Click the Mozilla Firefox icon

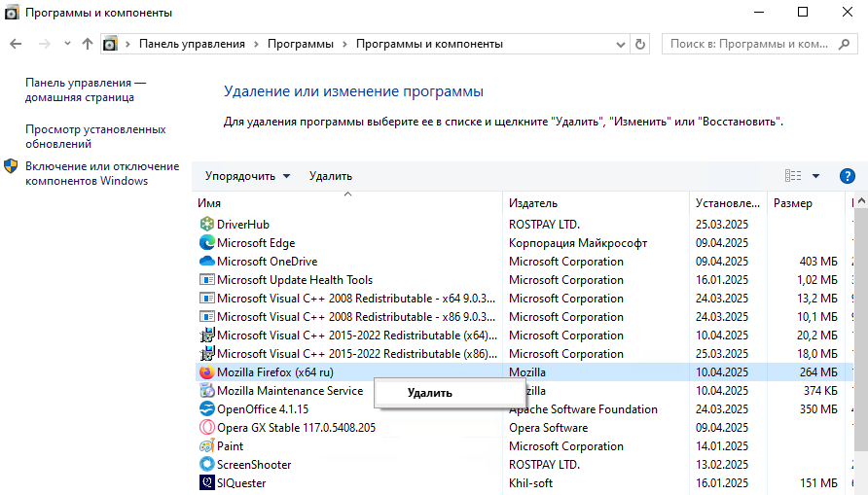click(x=206, y=372)
